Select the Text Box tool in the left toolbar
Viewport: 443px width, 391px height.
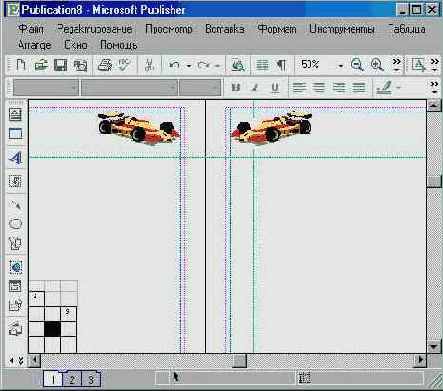(16, 115)
